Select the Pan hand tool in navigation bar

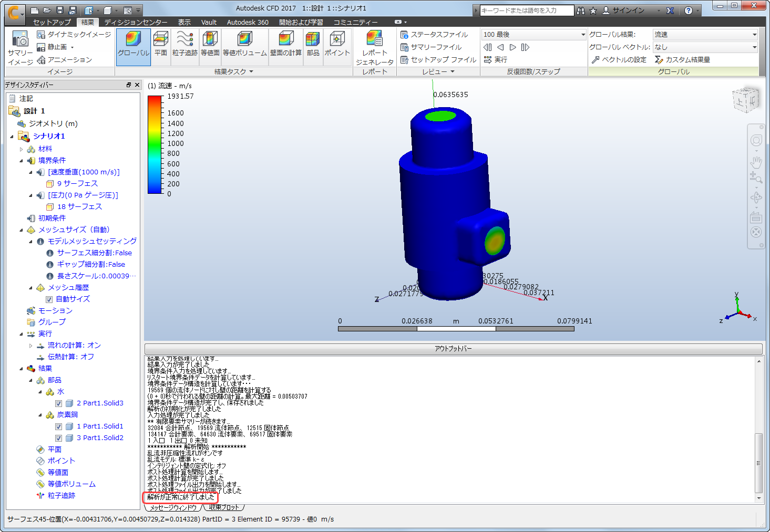click(x=756, y=161)
